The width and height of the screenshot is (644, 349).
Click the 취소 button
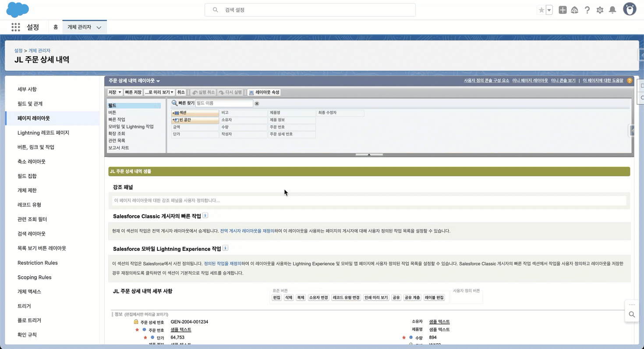(181, 93)
